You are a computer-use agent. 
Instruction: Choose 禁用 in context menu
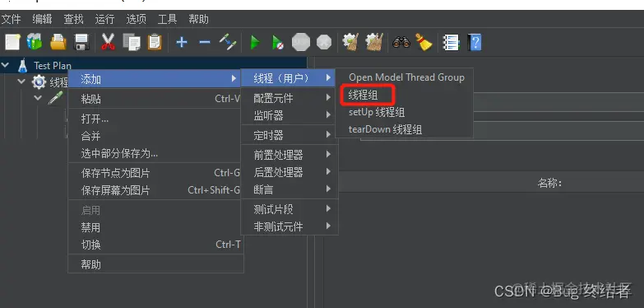[155, 227]
